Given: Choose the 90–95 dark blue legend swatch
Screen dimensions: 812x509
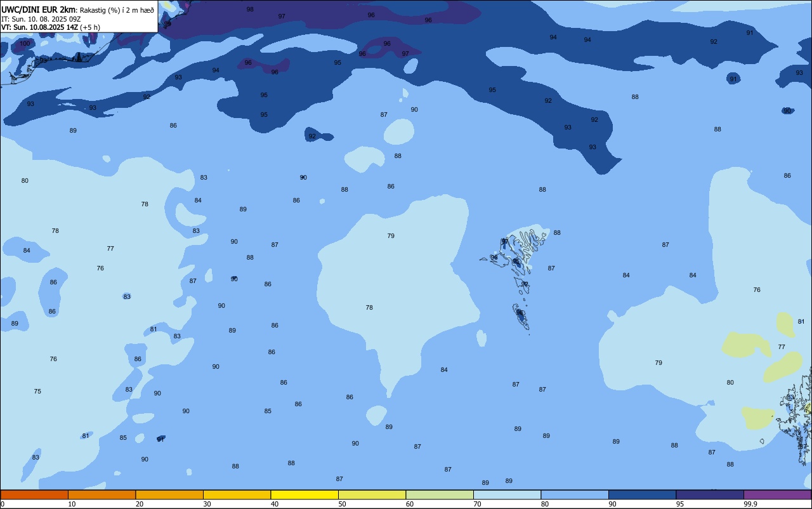Looking at the screenshot, I should 642,494.
